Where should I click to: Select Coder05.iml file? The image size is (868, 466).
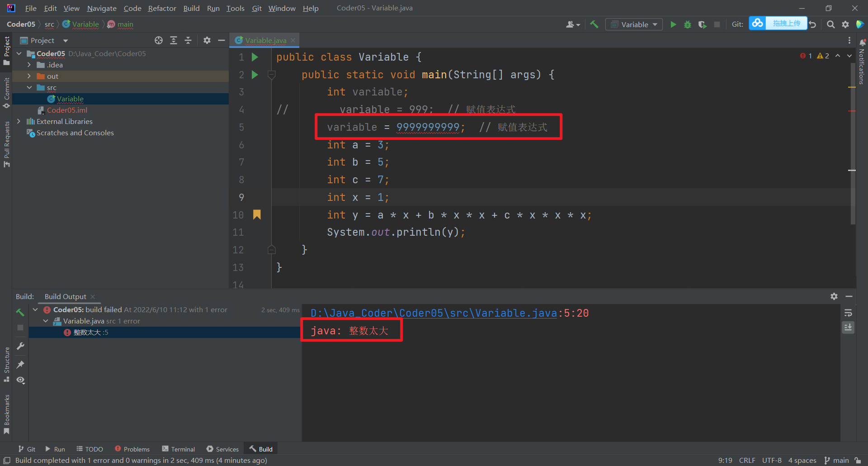(67, 110)
